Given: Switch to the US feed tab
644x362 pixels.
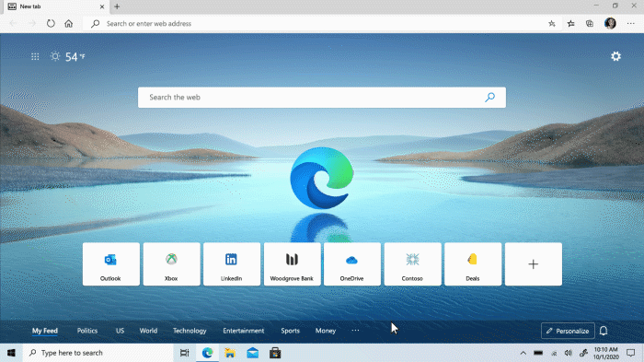Looking at the screenshot, I should (120, 331).
